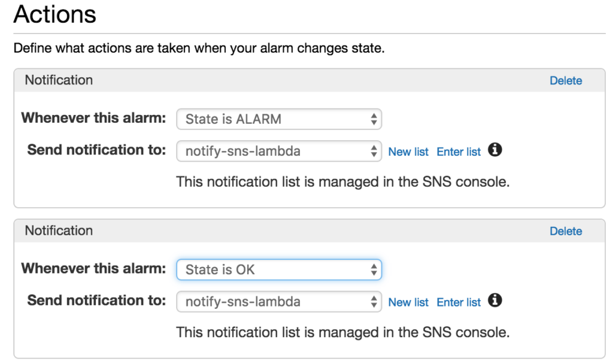Click 'Send notification to' label in the ALARM panel
The width and height of the screenshot is (613, 364).
pos(96,150)
